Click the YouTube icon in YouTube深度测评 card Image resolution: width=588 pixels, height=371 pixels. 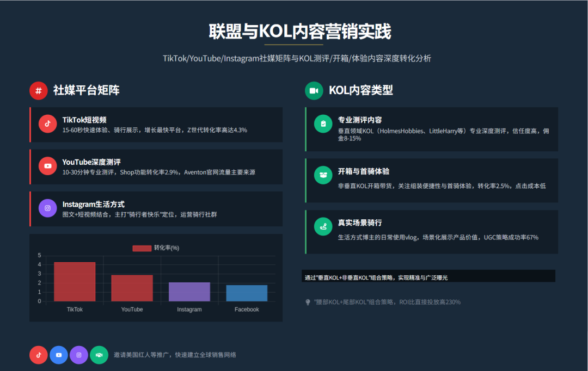[x=47, y=166]
